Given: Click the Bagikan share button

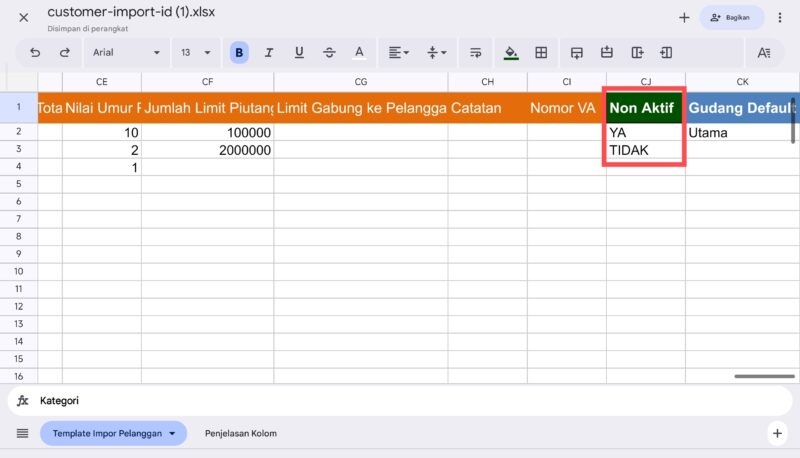Looking at the screenshot, I should (x=732, y=18).
